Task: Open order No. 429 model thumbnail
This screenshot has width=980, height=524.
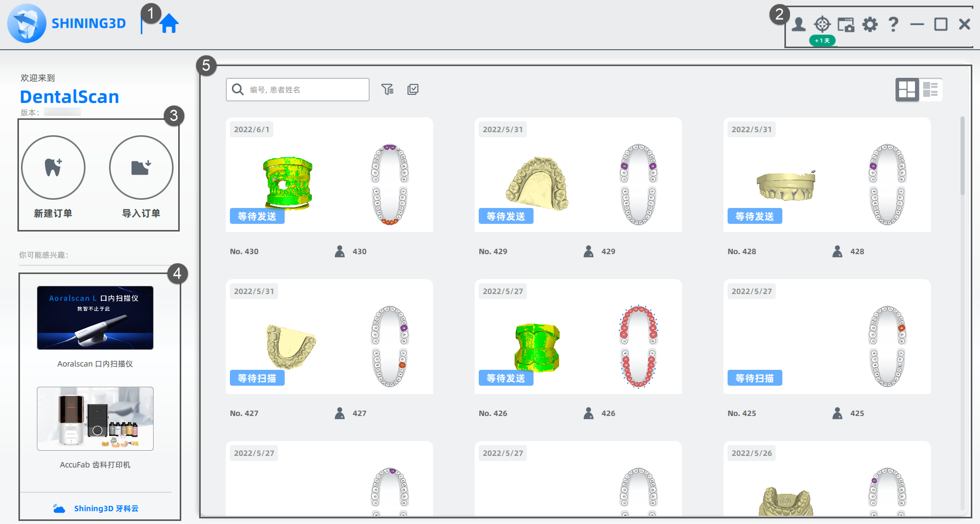Action: pyautogui.click(x=537, y=183)
